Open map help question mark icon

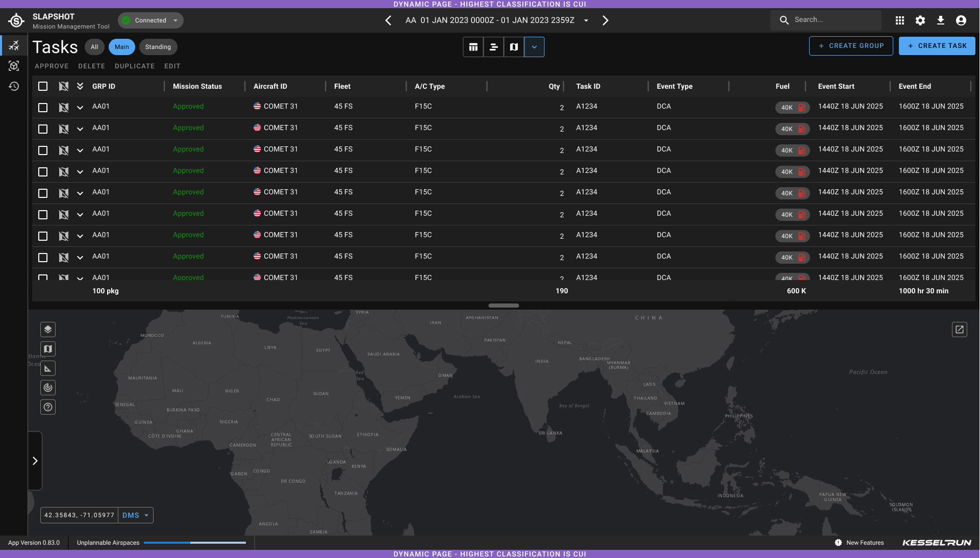(x=48, y=407)
